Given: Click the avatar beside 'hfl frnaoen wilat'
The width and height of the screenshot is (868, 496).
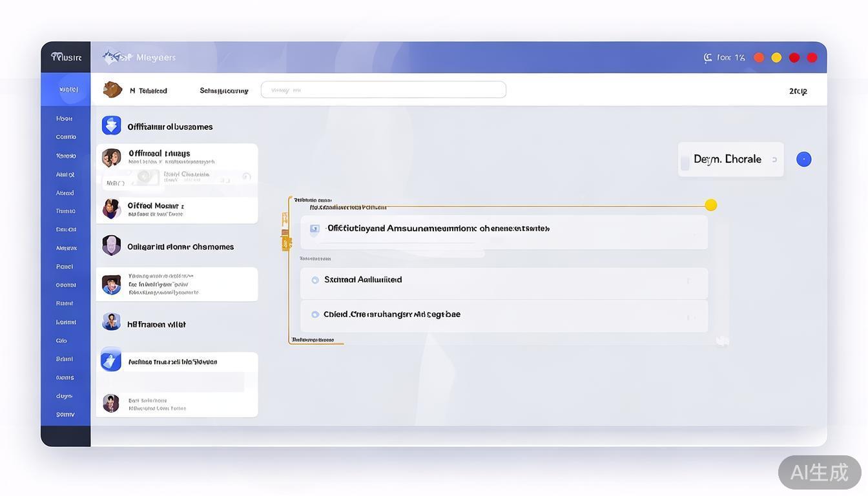Looking at the screenshot, I should point(111,321).
